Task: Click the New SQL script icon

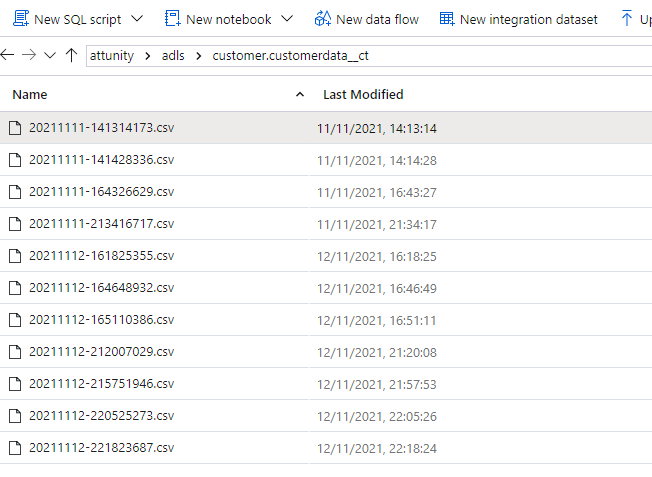Action: coord(19,19)
